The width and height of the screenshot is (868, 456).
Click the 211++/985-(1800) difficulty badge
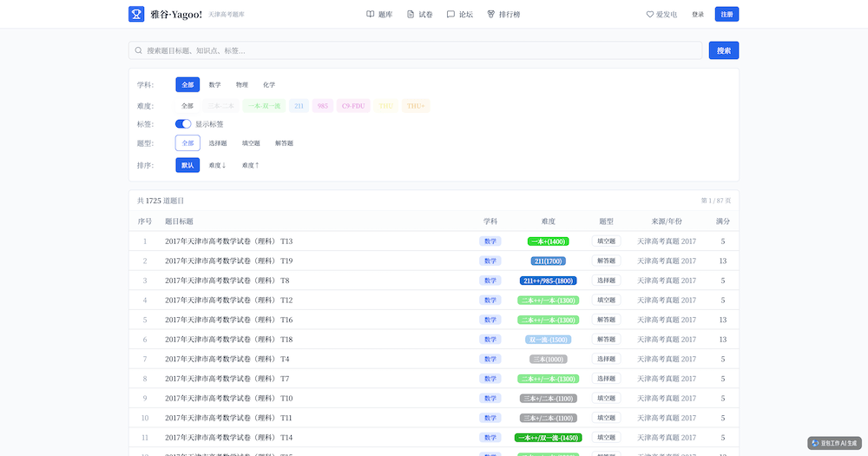548,281
